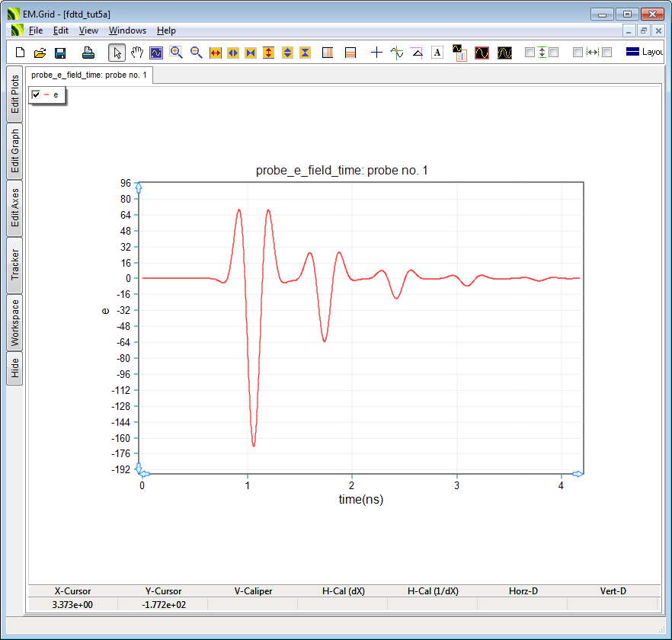Open the Windows menu

[127, 30]
